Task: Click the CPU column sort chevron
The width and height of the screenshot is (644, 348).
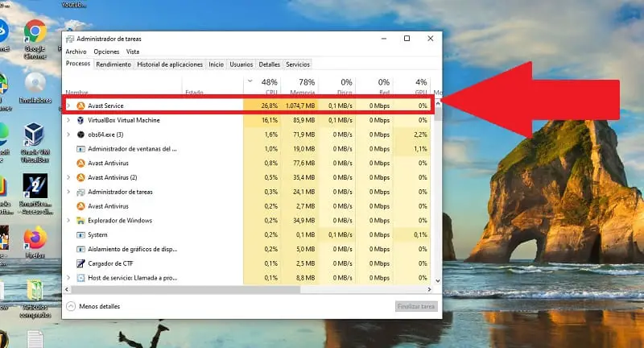Action: pyautogui.click(x=250, y=81)
